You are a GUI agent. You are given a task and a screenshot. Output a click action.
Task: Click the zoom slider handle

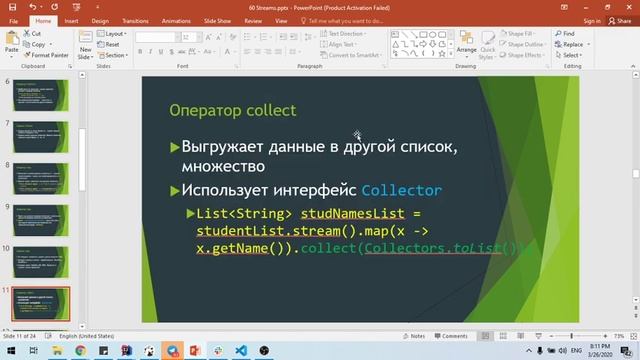(571, 336)
